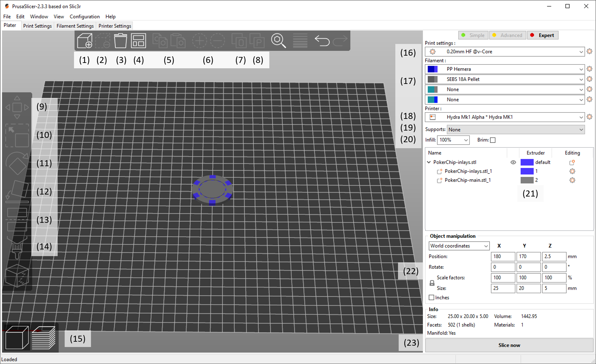Viewport: 596px width, 364px height.
Task: Open the Hydra Mk1 Alpha printer dropdown
Action: tap(505, 117)
